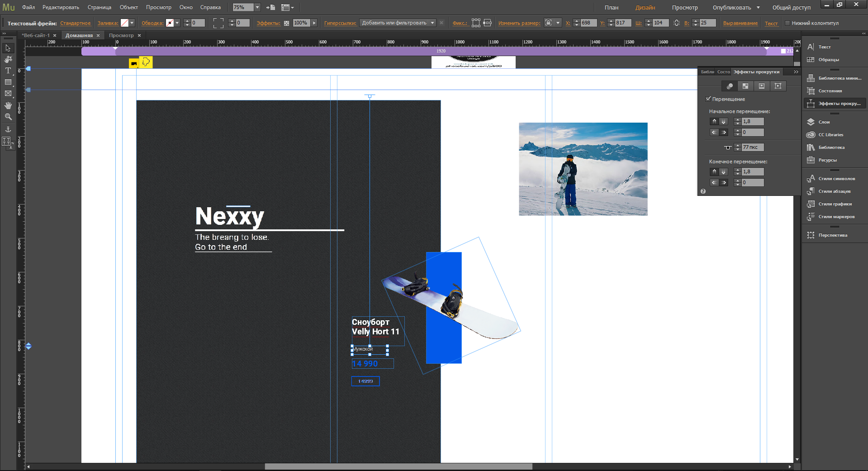Open the Эффекты link in the control bar
The height and width of the screenshot is (471, 868).
click(x=268, y=23)
